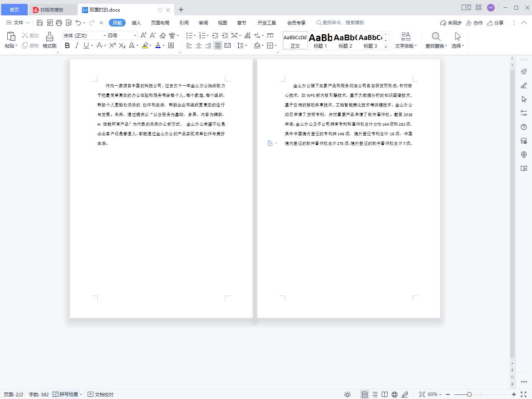Click the Format Painter (格式刷) brush
This screenshot has height=399, width=532.
pos(50,37)
